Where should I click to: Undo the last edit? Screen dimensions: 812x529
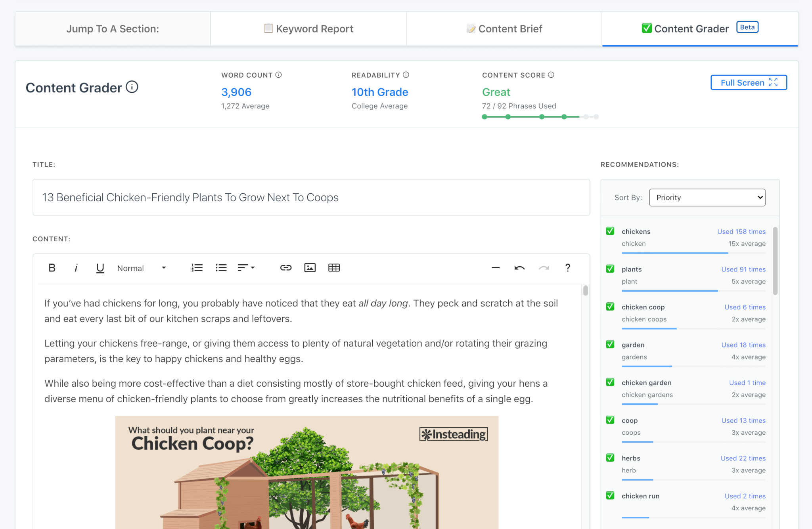coord(519,268)
